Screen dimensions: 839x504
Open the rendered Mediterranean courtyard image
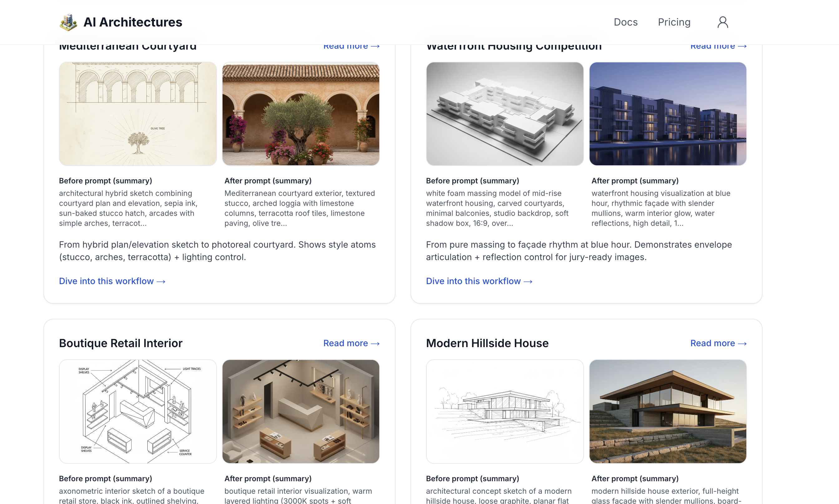coord(300,114)
